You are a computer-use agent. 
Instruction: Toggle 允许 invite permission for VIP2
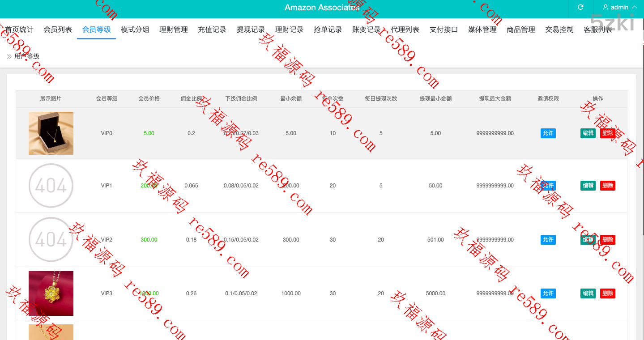click(x=548, y=240)
